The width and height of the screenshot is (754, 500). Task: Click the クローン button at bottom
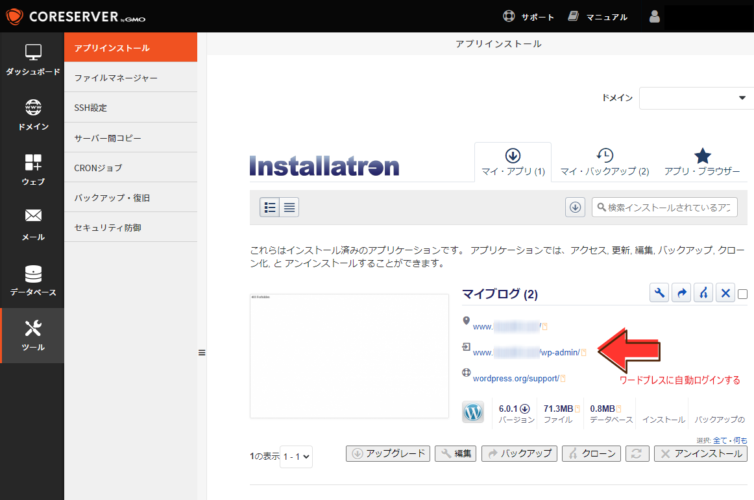[591, 453]
